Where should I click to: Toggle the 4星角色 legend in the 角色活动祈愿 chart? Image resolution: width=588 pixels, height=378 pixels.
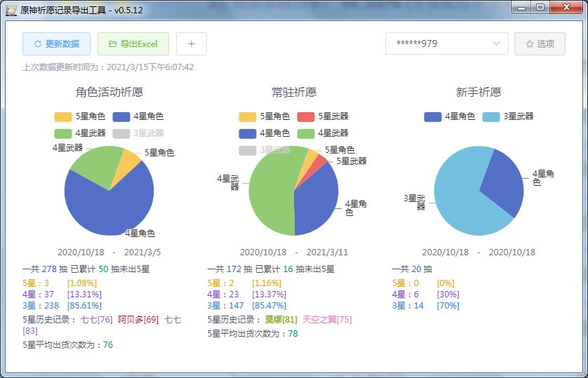[138, 116]
